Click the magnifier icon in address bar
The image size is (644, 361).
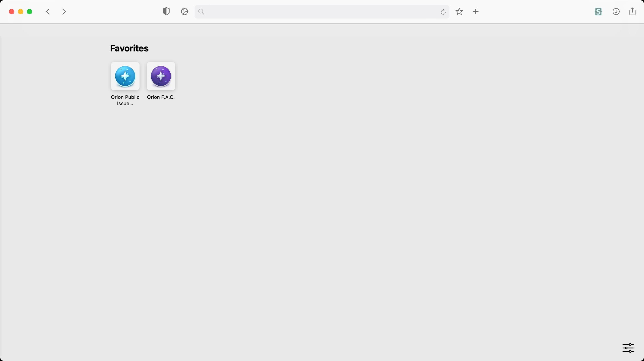pyautogui.click(x=201, y=12)
